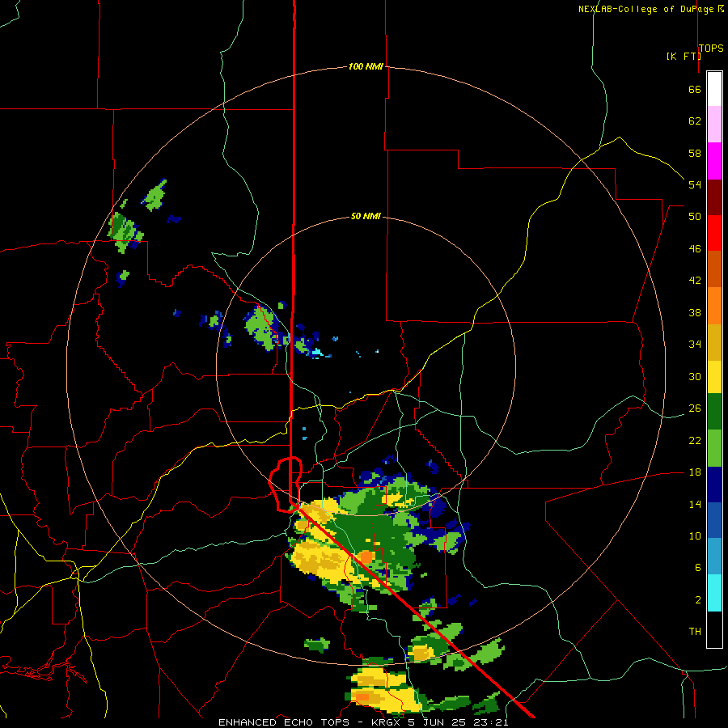Click the orange 38 kft legend swatch
The width and height of the screenshot is (728, 728).
tap(714, 305)
